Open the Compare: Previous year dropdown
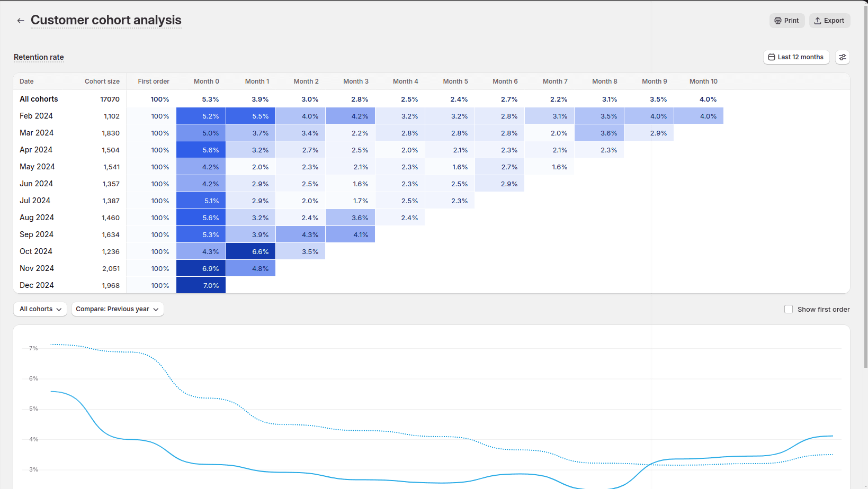The width and height of the screenshot is (868, 489). coord(117,309)
